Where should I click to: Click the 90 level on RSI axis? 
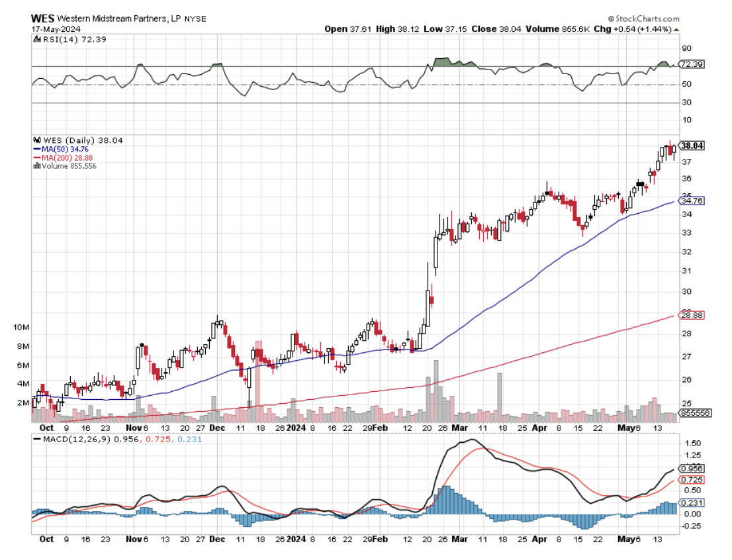[687, 48]
